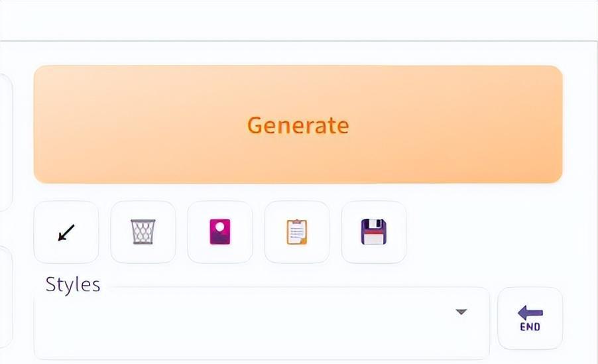598x364 pixels.
Task: Expand the Styles dropdown arrow
Action: pos(461,312)
